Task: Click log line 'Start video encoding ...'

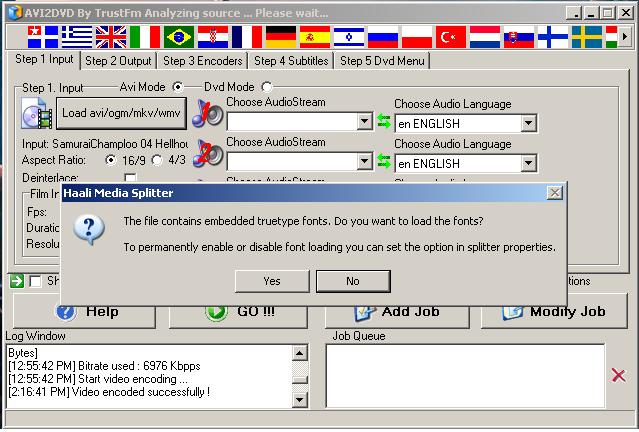Action: (x=98, y=379)
